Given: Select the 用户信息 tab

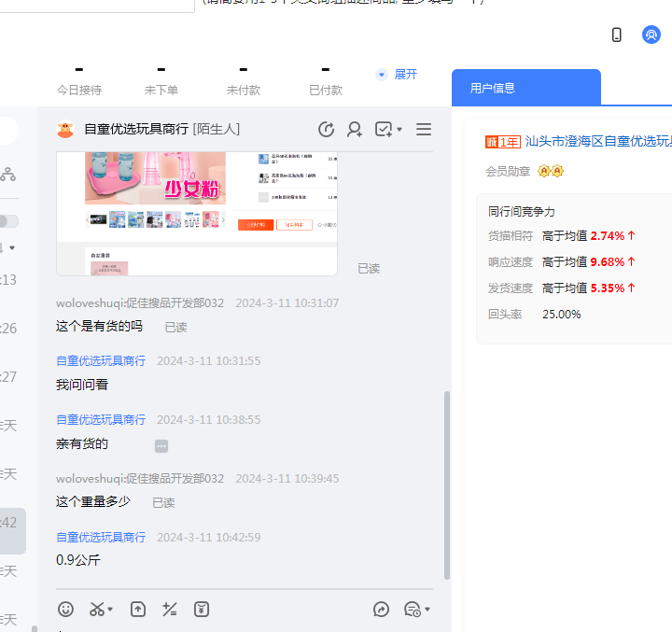Looking at the screenshot, I should coord(493,88).
